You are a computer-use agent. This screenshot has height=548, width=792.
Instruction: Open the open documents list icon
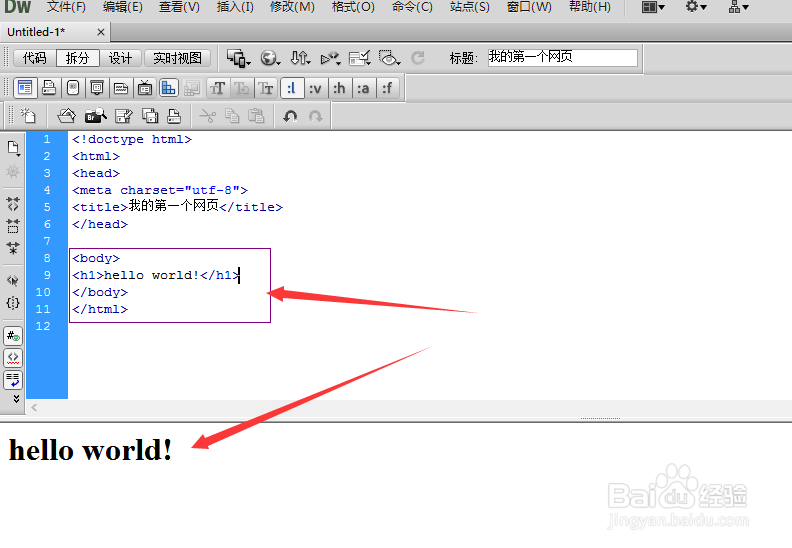pos(13,148)
